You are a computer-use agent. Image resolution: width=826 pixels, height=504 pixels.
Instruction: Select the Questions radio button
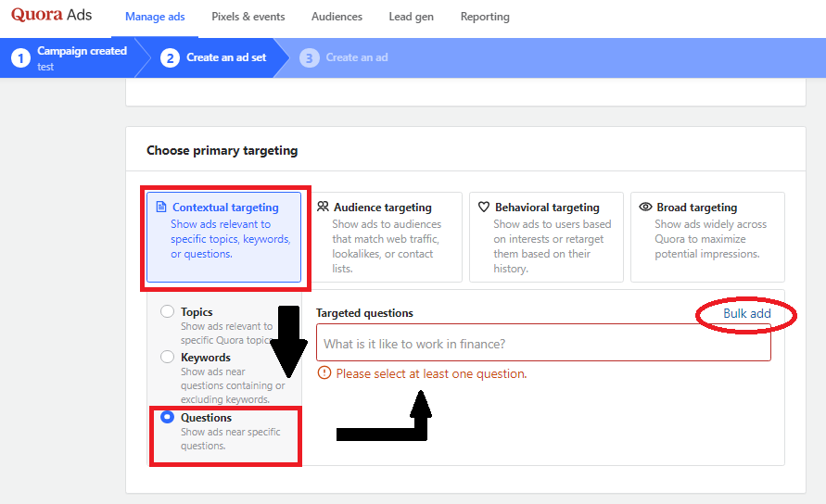168,418
